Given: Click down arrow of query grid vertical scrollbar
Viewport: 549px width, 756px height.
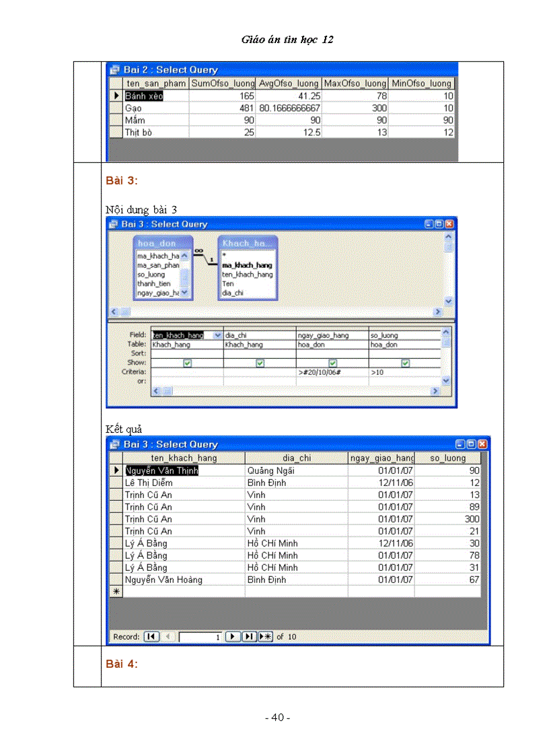Looking at the screenshot, I should click(446, 380).
